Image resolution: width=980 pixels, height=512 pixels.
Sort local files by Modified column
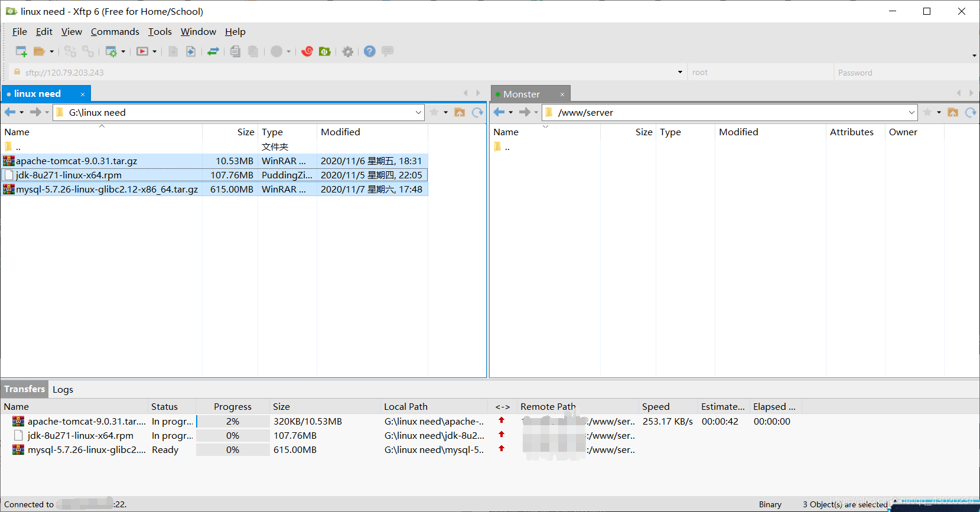tap(340, 132)
